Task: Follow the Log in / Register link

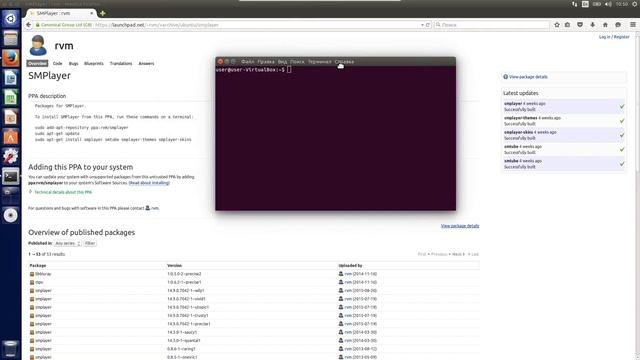Action: pos(614,37)
